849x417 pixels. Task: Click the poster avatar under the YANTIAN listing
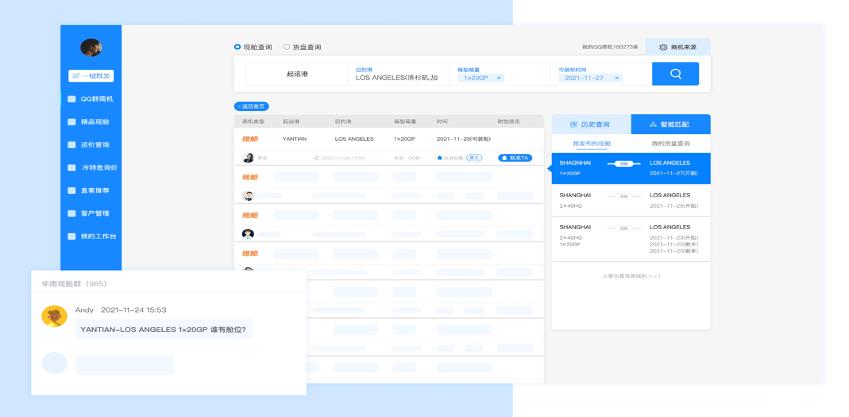click(x=248, y=158)
